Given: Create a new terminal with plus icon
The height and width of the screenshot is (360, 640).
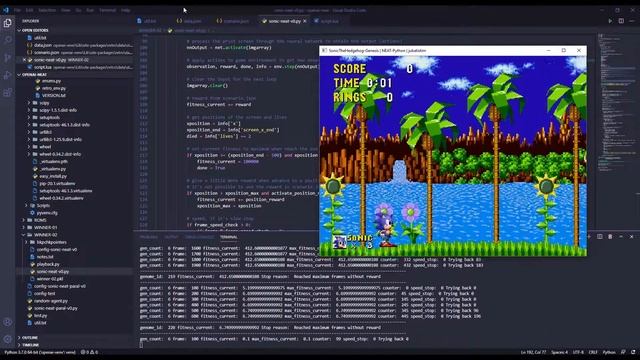Looking at the screenshot, I should click(589, 237).
